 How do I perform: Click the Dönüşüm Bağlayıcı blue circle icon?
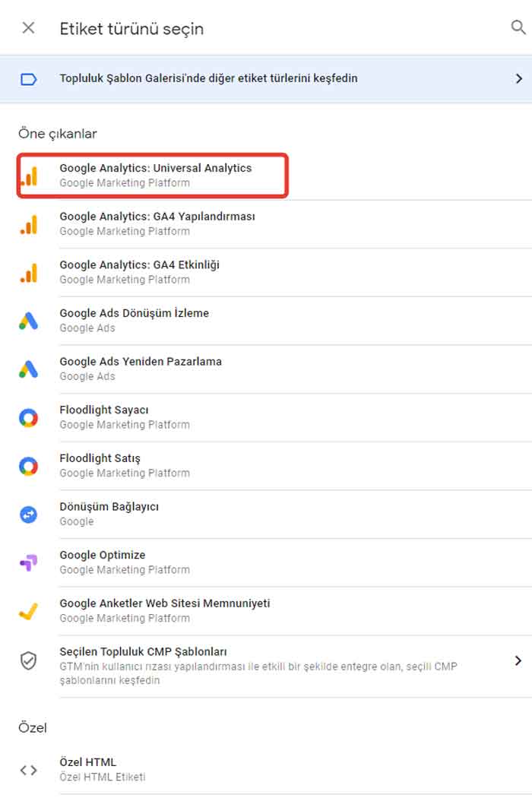pos(29,515)
